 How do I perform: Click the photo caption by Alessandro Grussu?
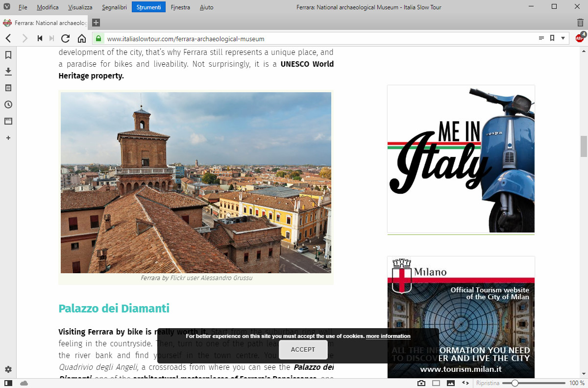click(x=196, y=278)
